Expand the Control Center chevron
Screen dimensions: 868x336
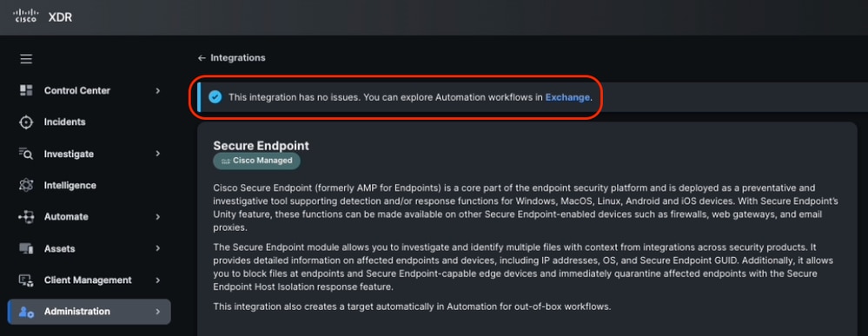point(158,90)
